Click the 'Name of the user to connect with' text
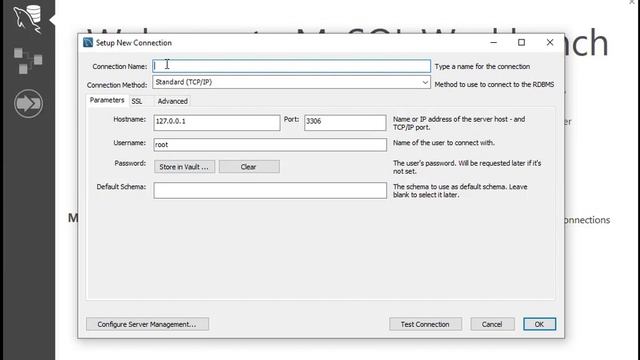Viewport: 640px width, 360px height. coord(444,143)
